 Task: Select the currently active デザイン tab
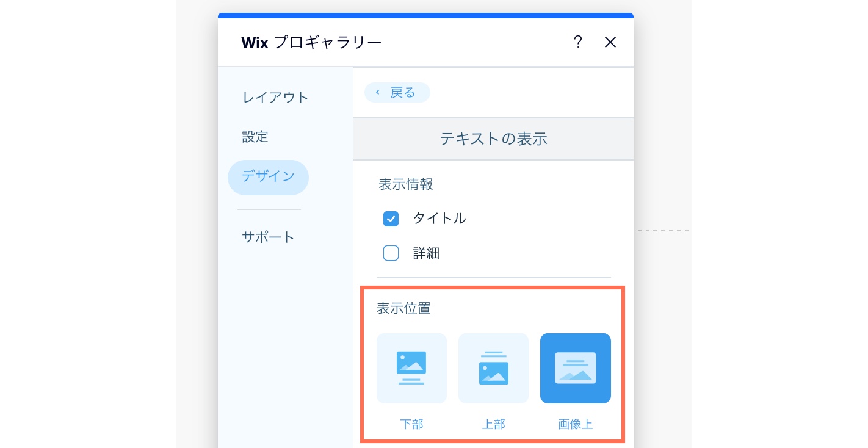268,176
